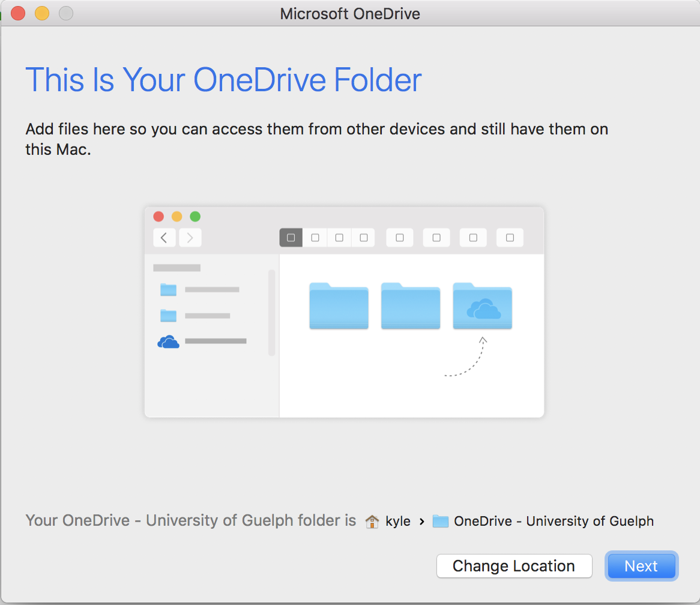Viewport: 700px width, 605px height.
Task: Select the cloud-badged OneDrive folder in the illustration
Action: pyautogui.click(x=482, y=306)
